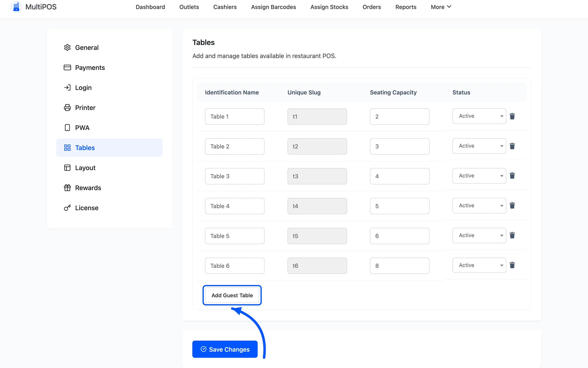Click seating capacity field showing 4
The height and width of the screenshot is (368, 588).
[x=399, y=176]
